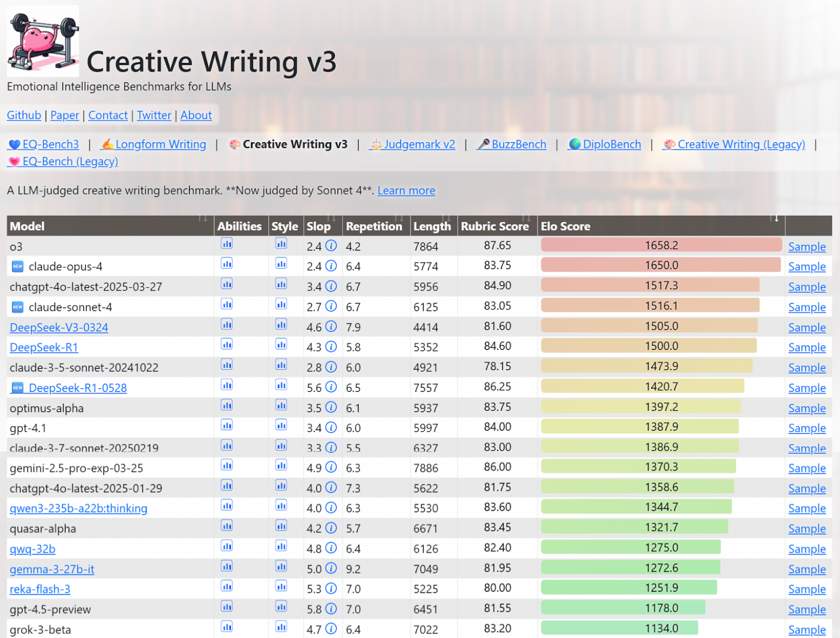Open the Paper link
The width and height of the screenshot is (840, 638).
coord(65,115)
